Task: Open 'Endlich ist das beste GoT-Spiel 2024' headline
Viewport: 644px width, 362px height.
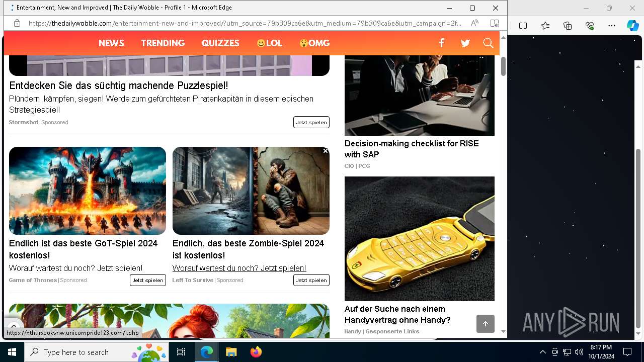Action: [x=84, y=249]
